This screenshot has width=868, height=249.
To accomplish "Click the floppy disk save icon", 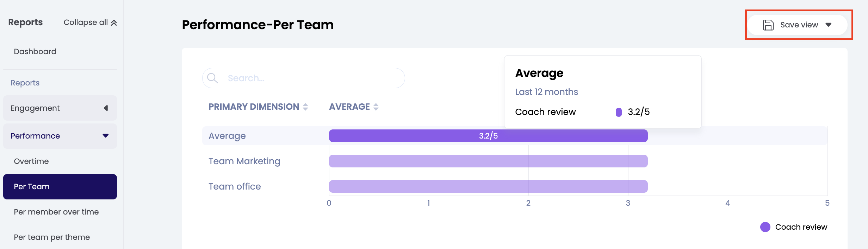I will coord(768,25).
